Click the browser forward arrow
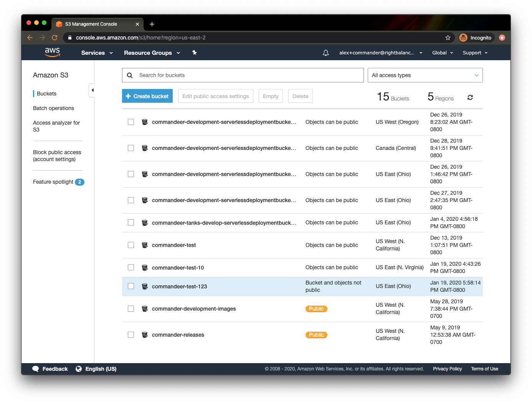 [x=42, y=38]
